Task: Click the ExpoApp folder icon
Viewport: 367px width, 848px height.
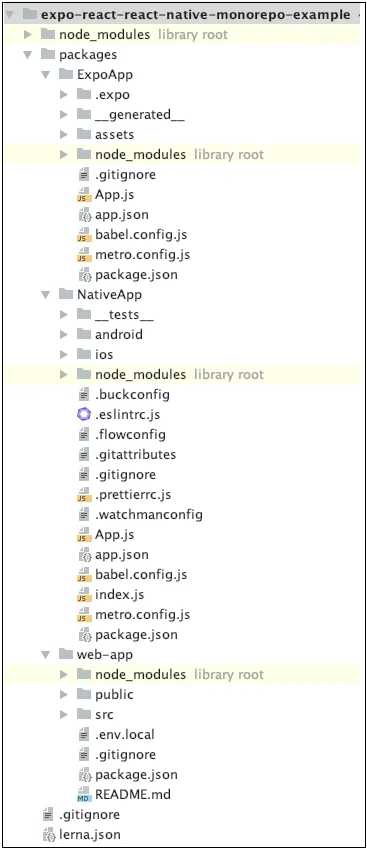Action: [x=66, y=74]
